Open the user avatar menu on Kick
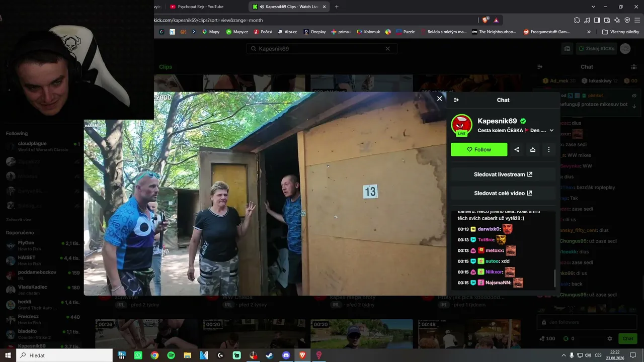644x362 pixels. click(625, 49)
